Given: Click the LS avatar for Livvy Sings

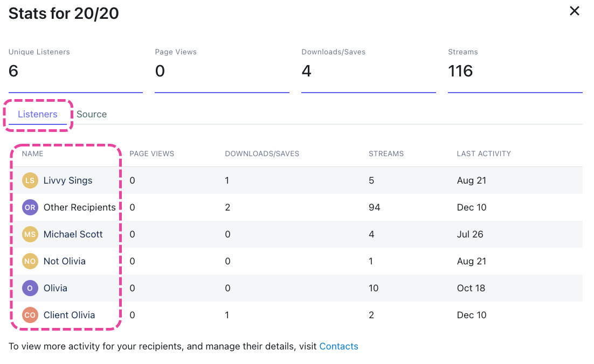Looking at the screenshot, I should (x=30, y=180).
